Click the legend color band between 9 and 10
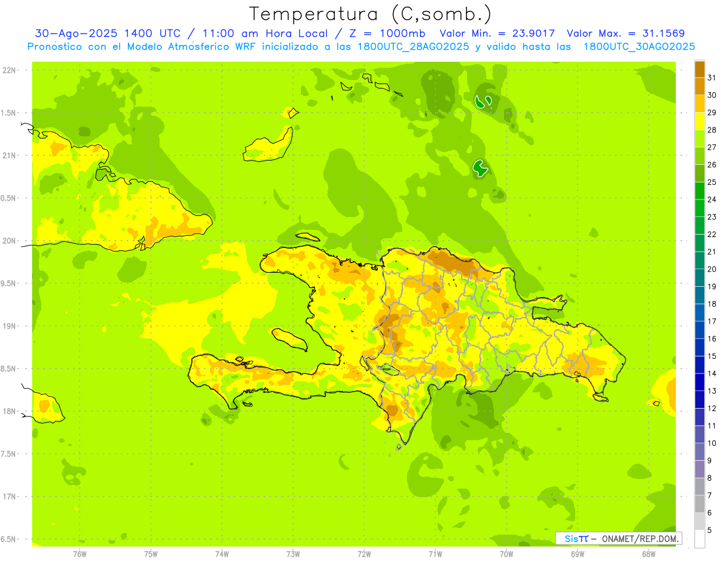Image resolution: width=728 pixels, height=562 pixels. click(699, 452)
